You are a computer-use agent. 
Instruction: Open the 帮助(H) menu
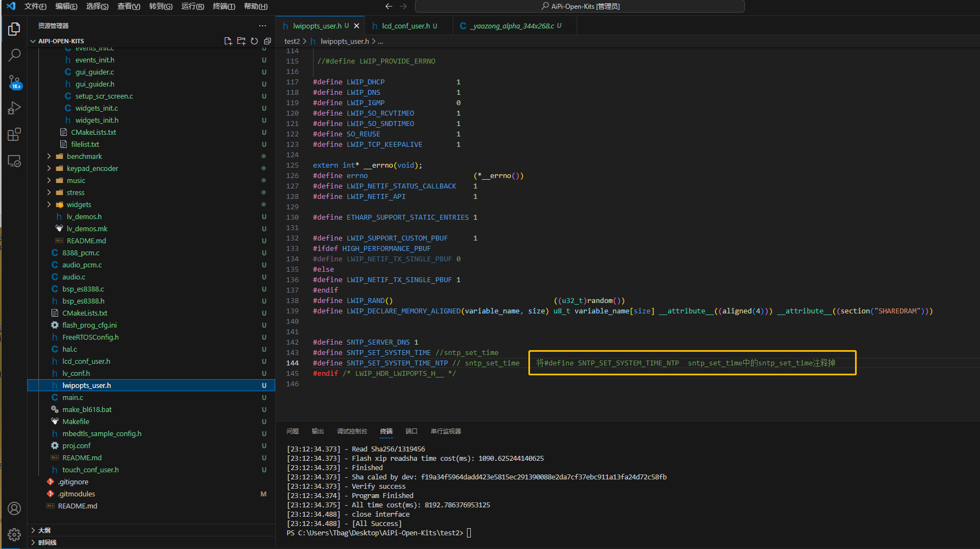pos(256,6)
